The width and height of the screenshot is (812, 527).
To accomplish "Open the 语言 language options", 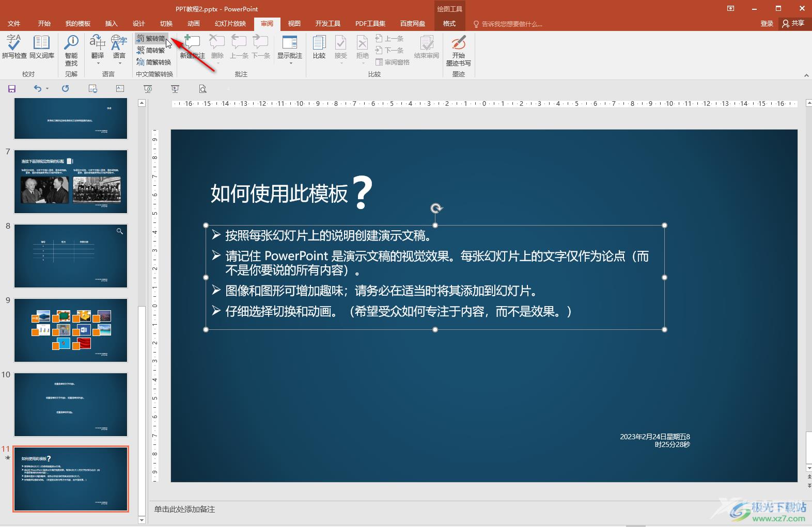I will (x=119, y=50).
